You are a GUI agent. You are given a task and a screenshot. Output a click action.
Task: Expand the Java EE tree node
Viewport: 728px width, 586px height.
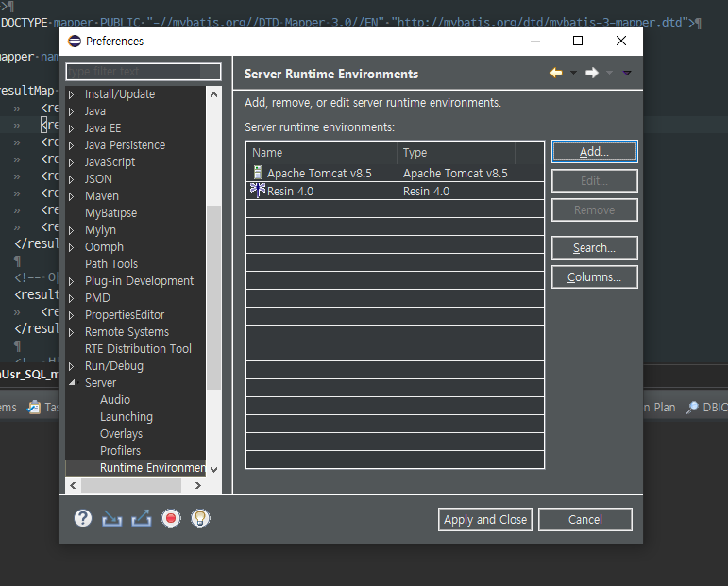coord(71,128)
